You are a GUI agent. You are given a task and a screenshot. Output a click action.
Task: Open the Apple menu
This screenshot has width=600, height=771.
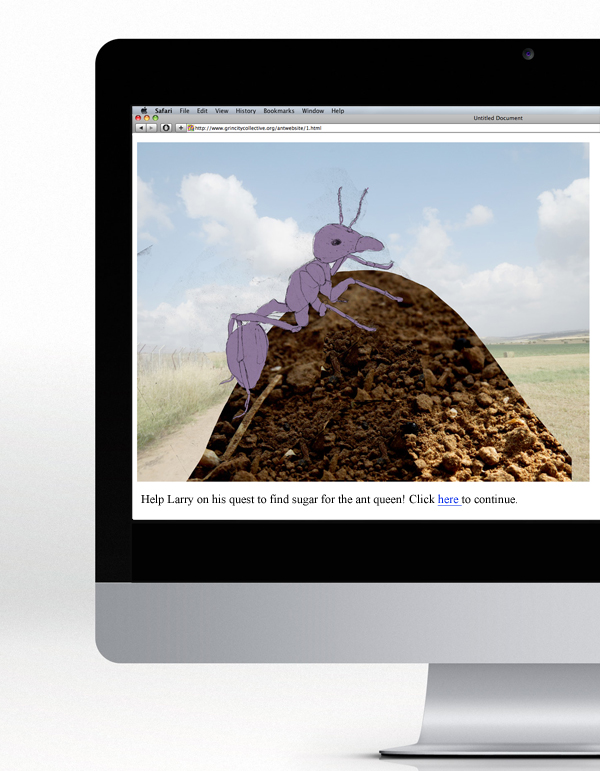coord(144,111)
